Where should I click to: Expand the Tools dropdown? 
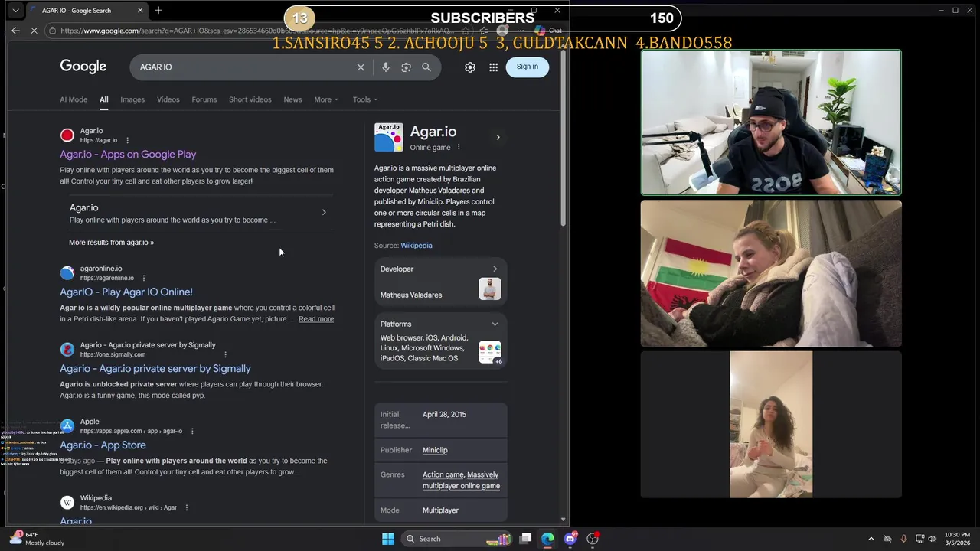(365, 99)
